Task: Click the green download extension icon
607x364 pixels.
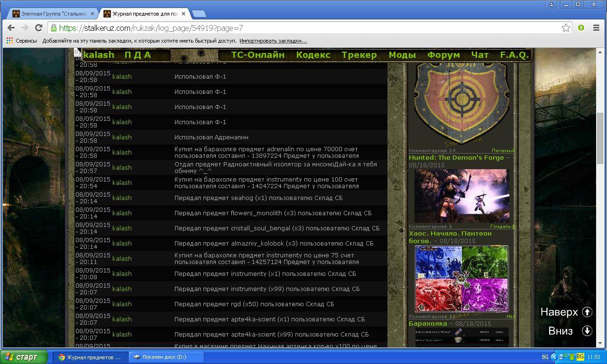Action: click(581, 28)
